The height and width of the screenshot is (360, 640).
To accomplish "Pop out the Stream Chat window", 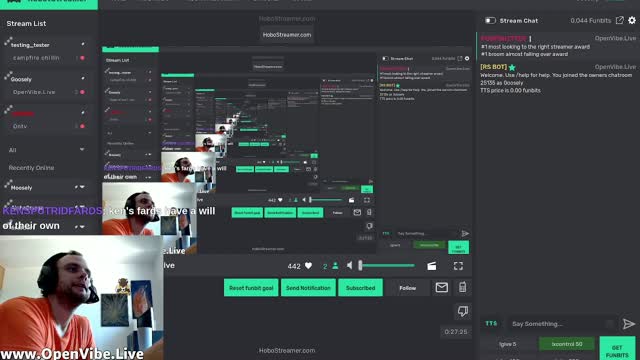I will [x=620, y=20].
